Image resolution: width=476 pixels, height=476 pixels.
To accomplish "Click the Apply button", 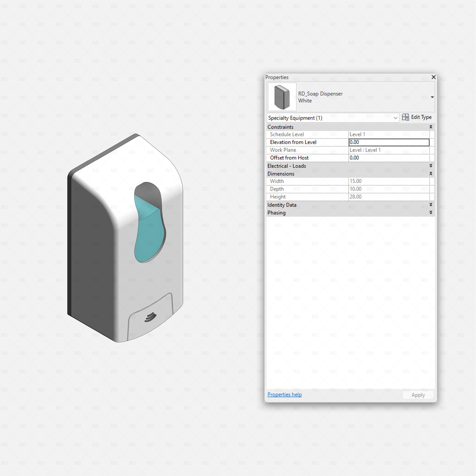I will (x=418, y=395).
